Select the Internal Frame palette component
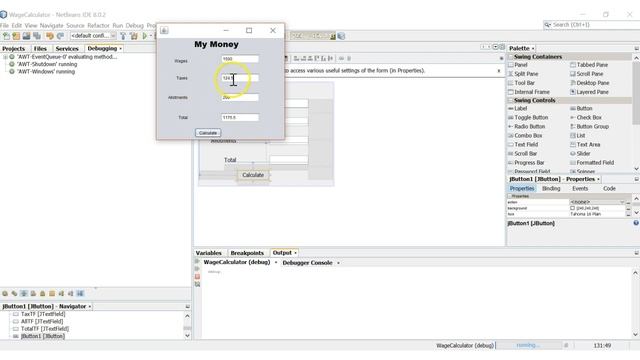The width and height of the screenshot is (640, 360). 529,92
